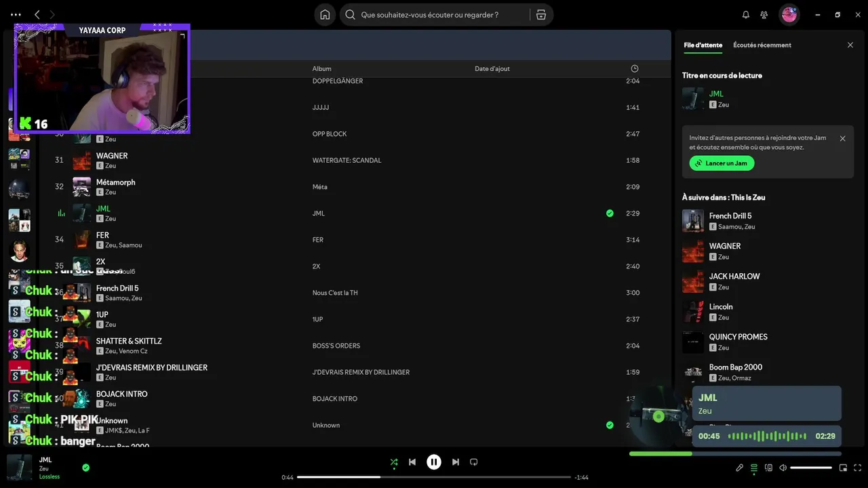Skip to next track
Screen dimensions: 868x488
coord(456,462)
